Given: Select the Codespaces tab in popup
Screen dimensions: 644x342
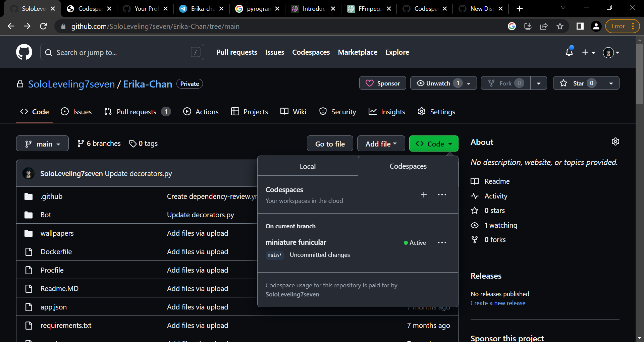Looking at the screenshot, I should (408, 166).
